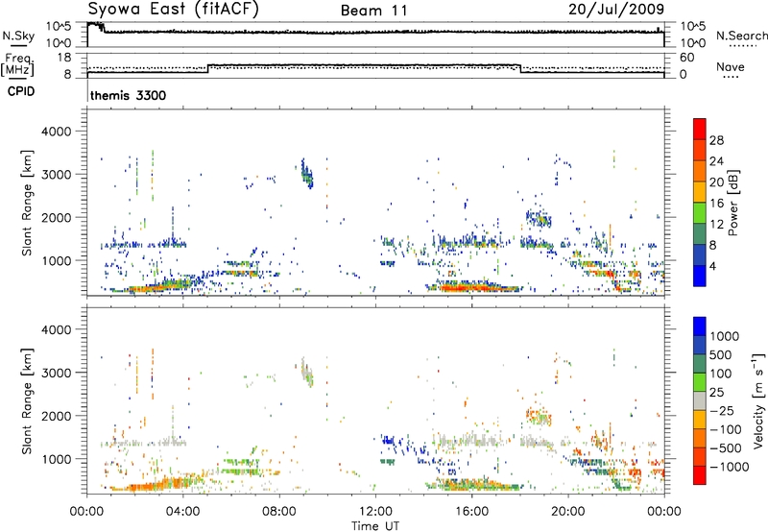This screenshot has width=768, height=532.
Task: Click the 'Time UT' axis label
Action: click(x=375, y=526)
